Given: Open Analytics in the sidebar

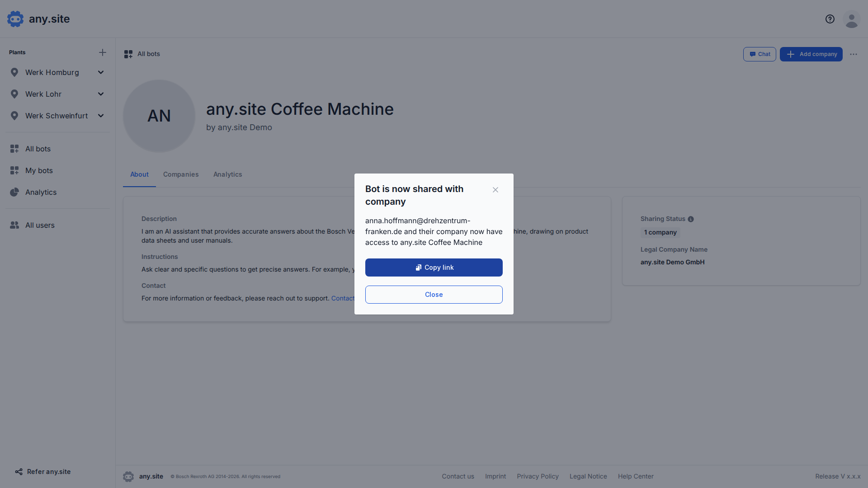Looking at the screenshot, I should tap(58, 192).
